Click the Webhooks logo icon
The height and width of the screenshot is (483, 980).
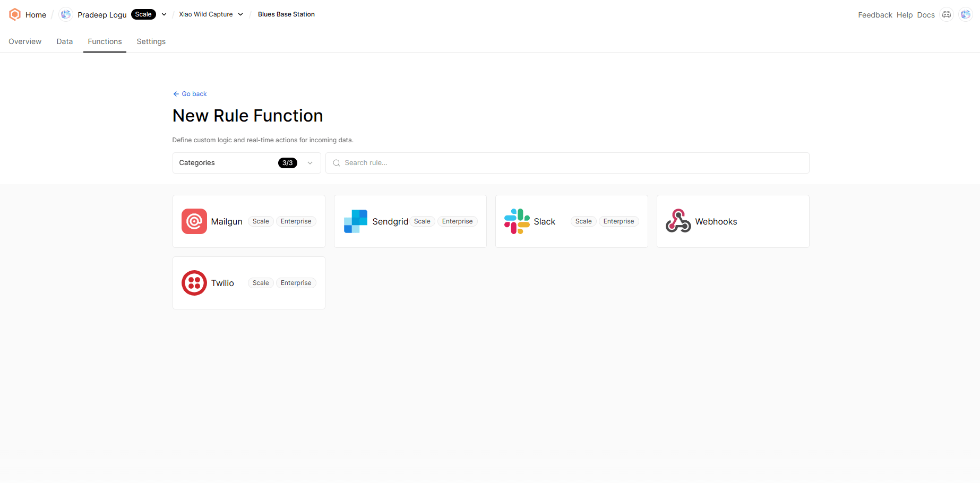click(678, 221)
